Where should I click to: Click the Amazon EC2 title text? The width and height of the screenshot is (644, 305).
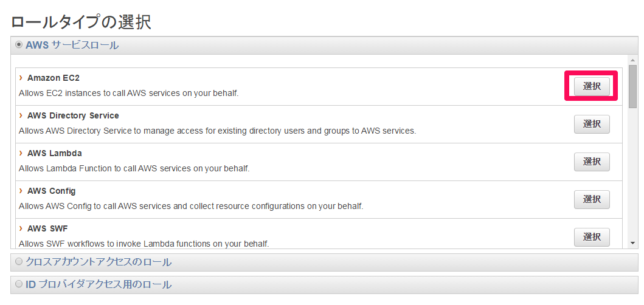click(x=54, y=78)
